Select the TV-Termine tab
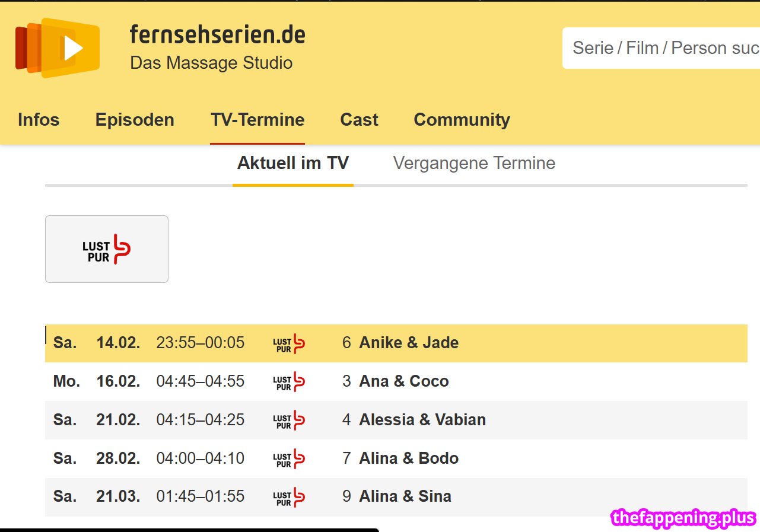This screenshot has height=532, width=760. (257, 120)
